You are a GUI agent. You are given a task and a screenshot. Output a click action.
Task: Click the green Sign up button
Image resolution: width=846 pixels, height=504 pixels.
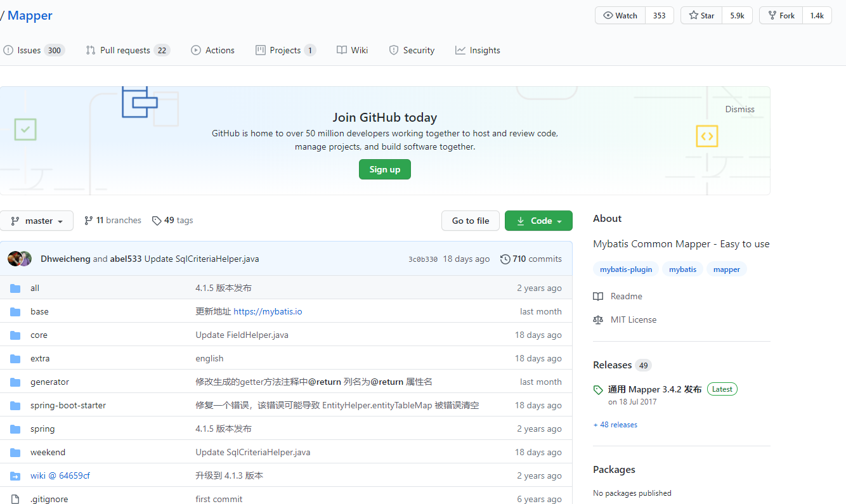[x=385, y=169]
